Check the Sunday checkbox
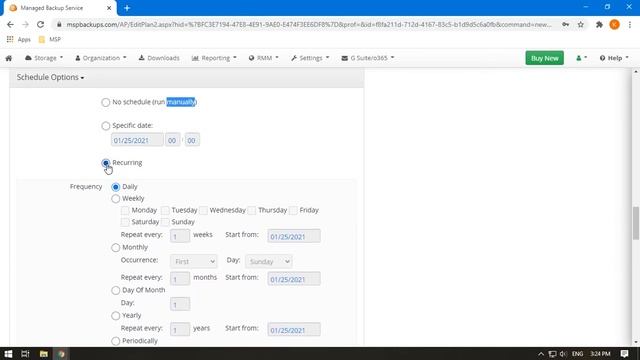The image size is (640, 360). pyautogui.click(x=165, y=222)
